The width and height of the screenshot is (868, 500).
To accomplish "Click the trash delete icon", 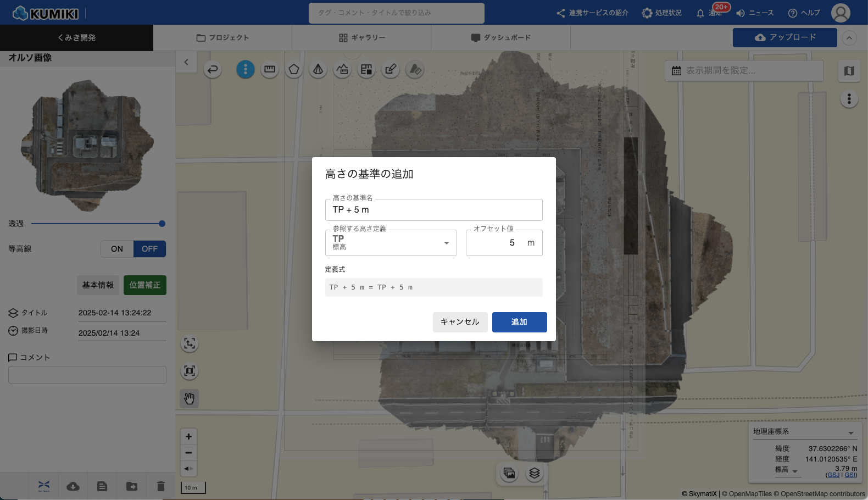I will tap(160, 486).
